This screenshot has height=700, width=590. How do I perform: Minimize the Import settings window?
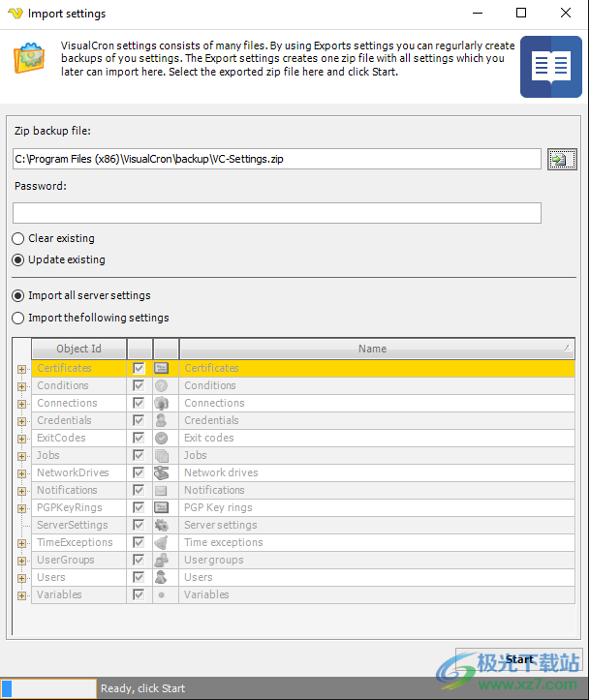tap(478, 13)
